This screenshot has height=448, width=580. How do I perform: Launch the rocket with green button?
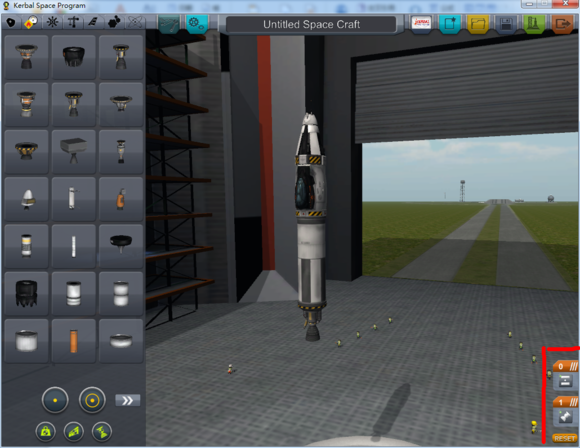534,24
